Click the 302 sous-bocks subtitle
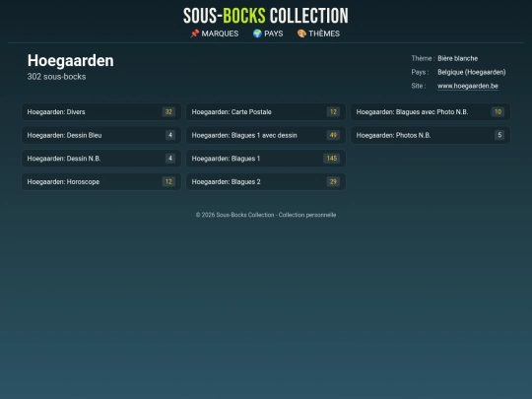Image resolution: width=532 pixels, height=399 pixels. coord(57,77)
